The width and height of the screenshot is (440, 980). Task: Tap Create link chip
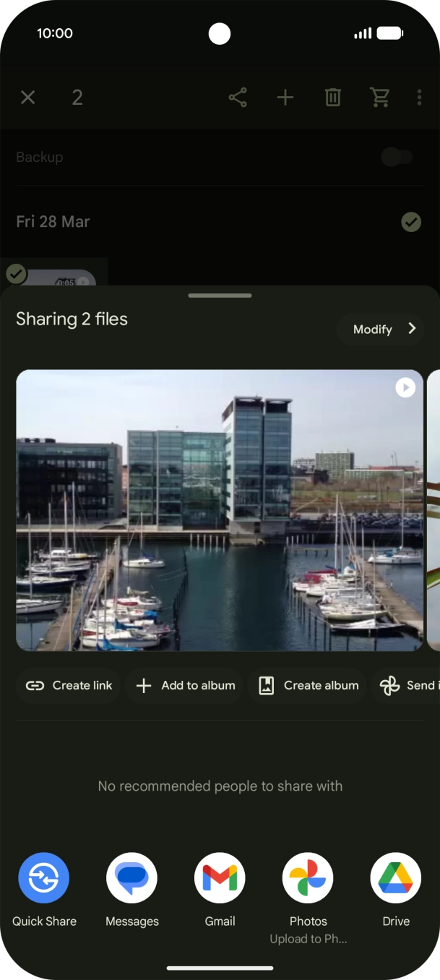69,686
